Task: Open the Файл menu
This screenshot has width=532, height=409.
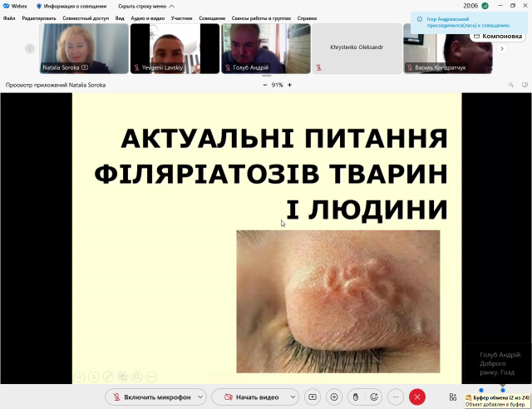Action: click(9, 18)
